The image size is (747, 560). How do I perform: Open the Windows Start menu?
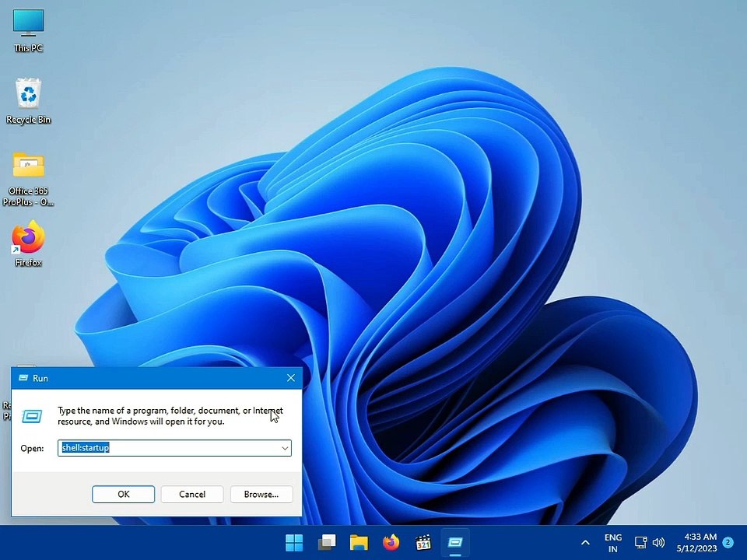(294, 542)
